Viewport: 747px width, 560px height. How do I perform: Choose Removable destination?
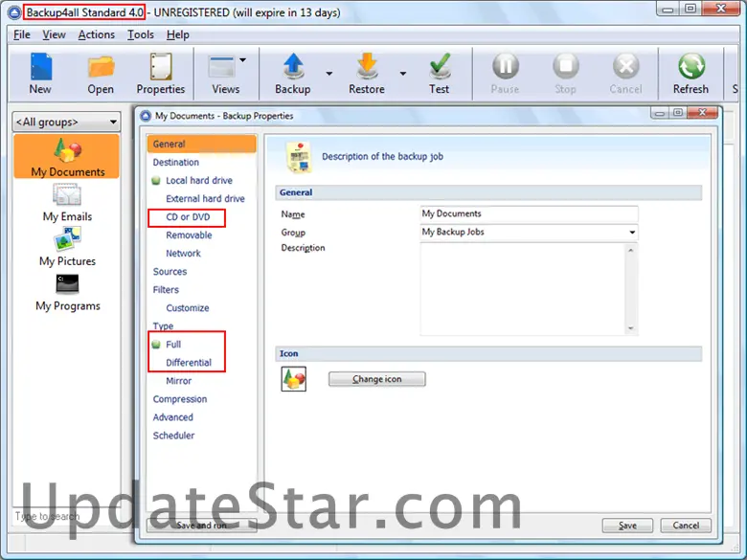pos(189,235)
